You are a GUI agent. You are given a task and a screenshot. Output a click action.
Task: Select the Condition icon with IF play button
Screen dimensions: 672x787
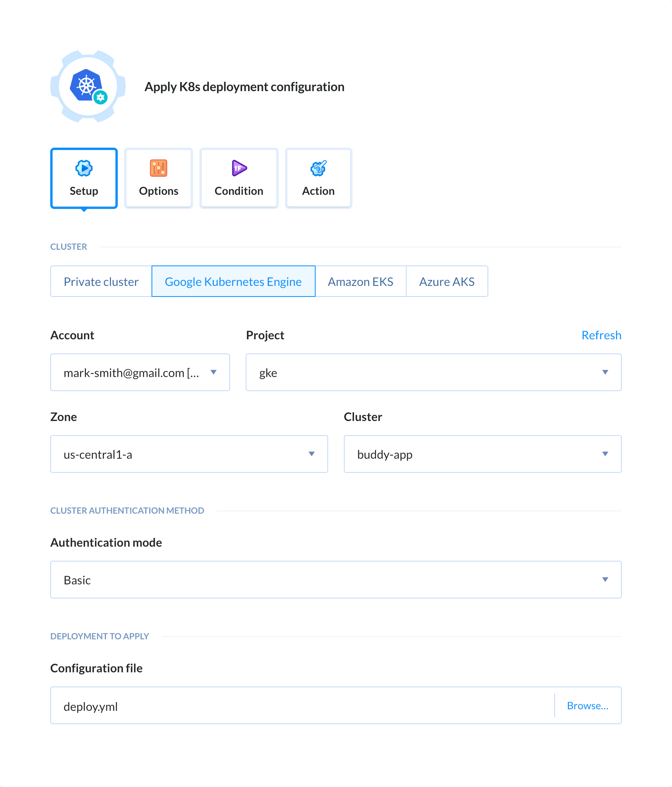click(238, 168)
